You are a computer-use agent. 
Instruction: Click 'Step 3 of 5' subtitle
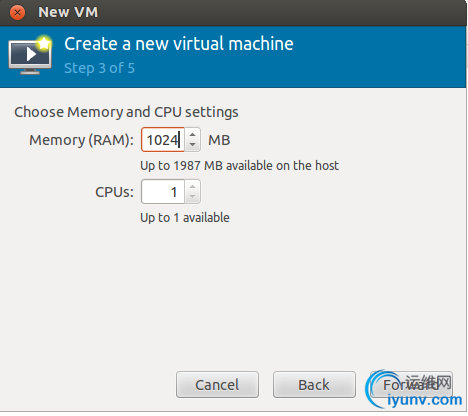99,68
